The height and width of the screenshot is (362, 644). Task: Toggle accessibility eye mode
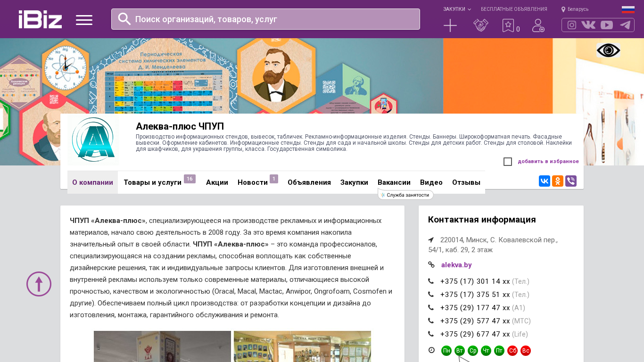click(608, 50)
